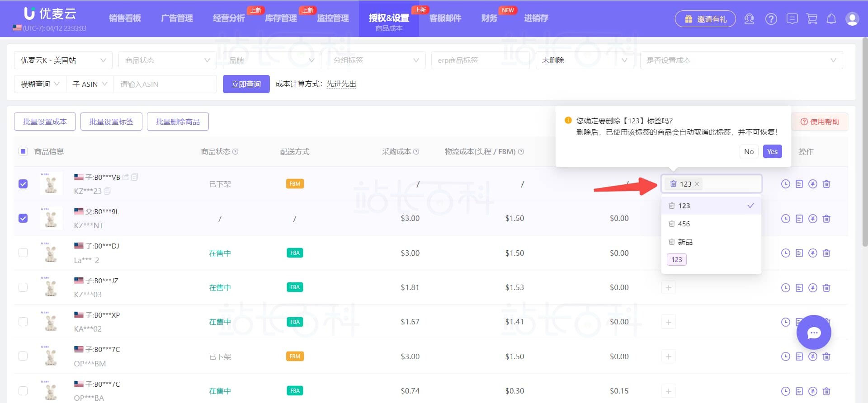Click the trash icon for row B0***9L
This screenshot has height=403, width=868.
pyautogui.click(x=826, y=219)
